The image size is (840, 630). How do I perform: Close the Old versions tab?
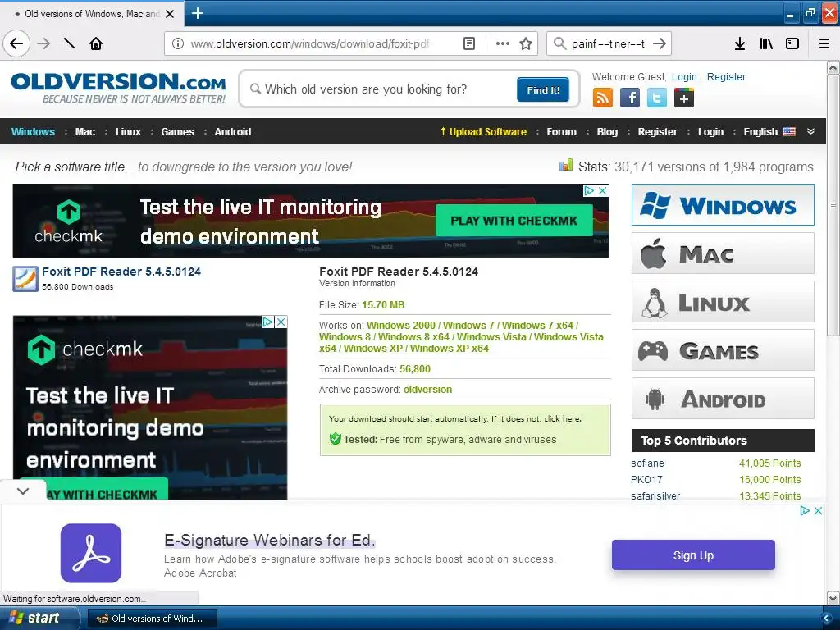(170, 14)
